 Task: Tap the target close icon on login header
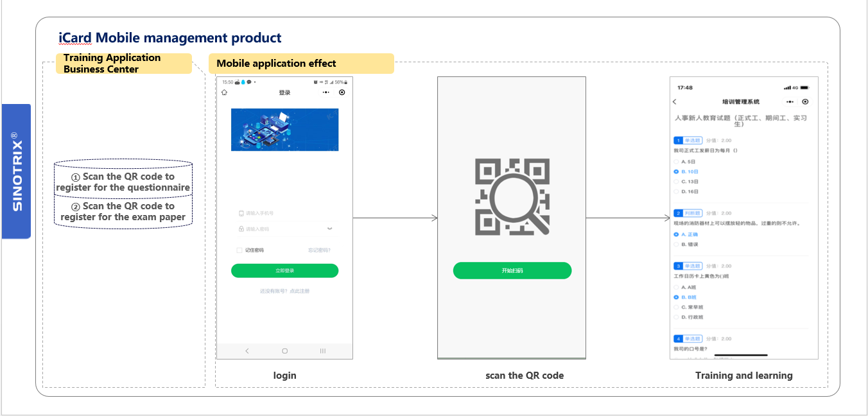[342, 92]
